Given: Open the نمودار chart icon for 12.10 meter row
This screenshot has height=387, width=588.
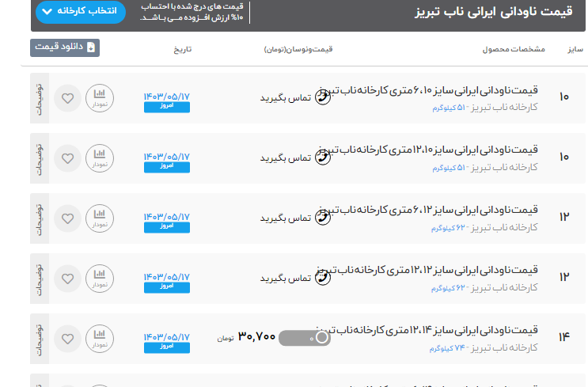Looking at the screenshot, I should 100,158.
